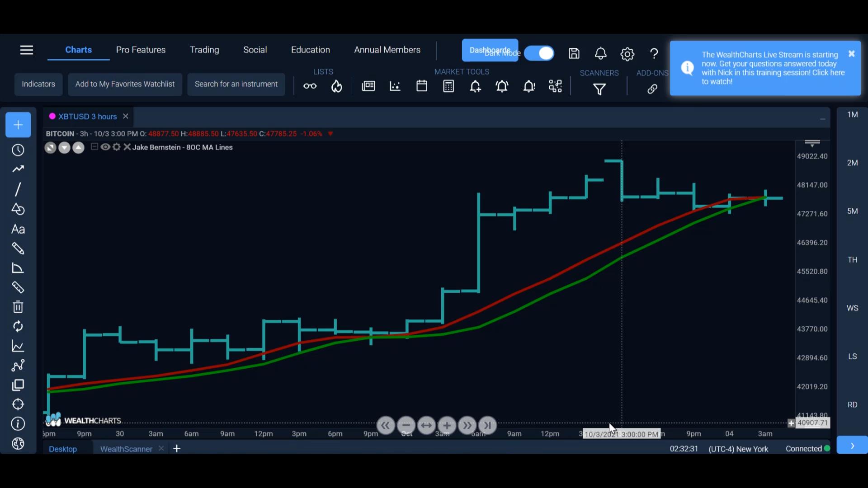This screenshot has width=868, height=488.
Task: Click the blue plus add-chart button
Action: (18, 125)
